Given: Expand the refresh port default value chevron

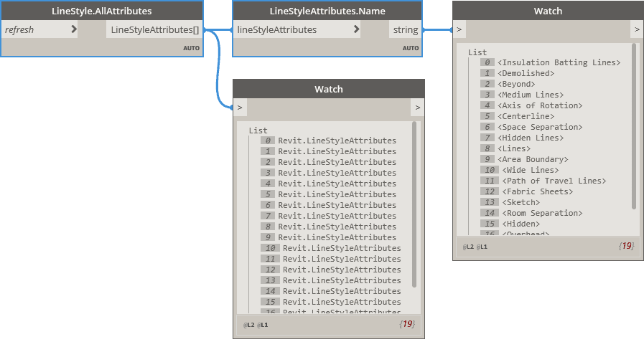Looking at the screenshot, I should [x=73, y=29].
